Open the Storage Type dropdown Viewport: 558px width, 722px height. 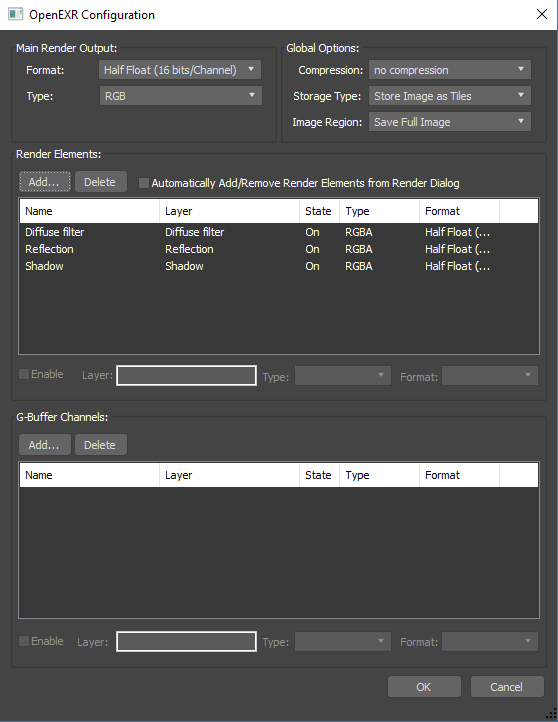coord(450,96)
